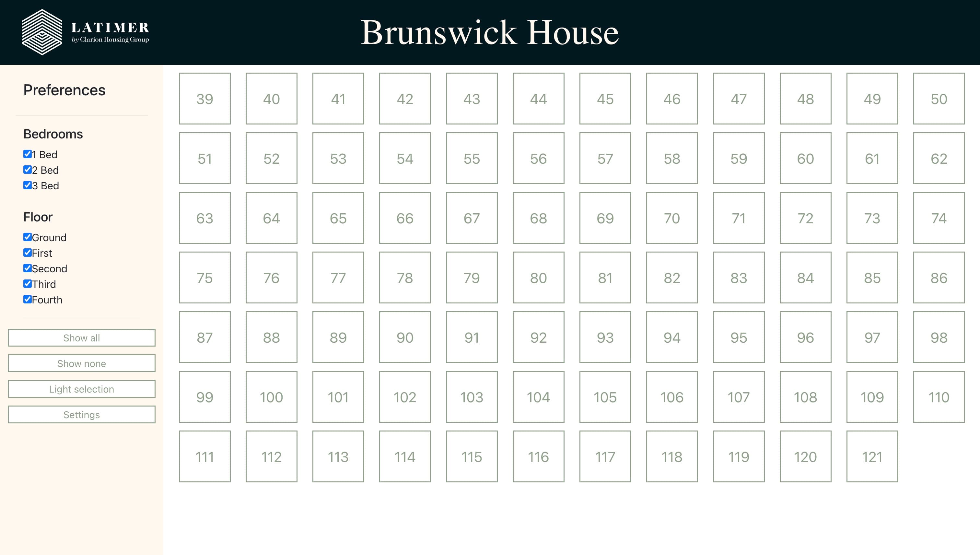Click the Light selection button
Image resolution: width=980 pixels, height=555 pixels.
pos(81,389)
